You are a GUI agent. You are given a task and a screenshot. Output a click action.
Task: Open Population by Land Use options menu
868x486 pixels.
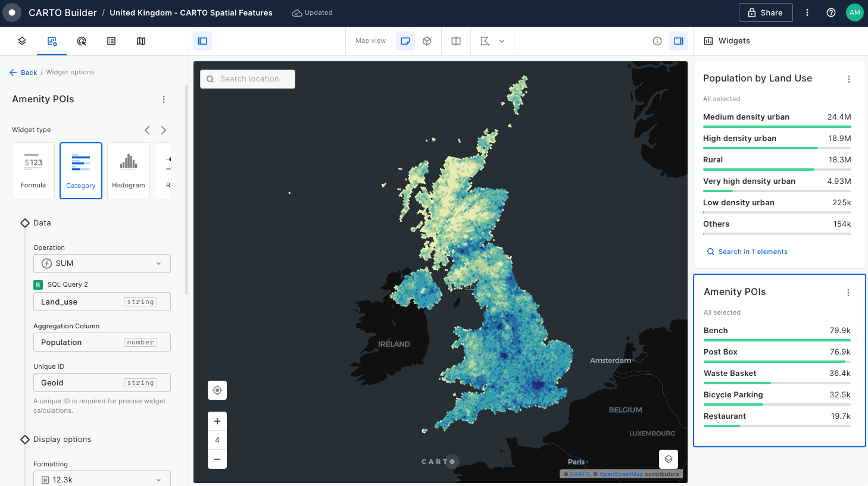coord(848,79)
